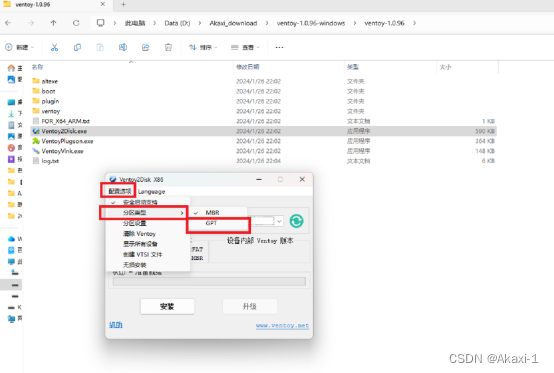Screen dimensions: 554x373
Task: Click the OneDrive cloud icon in sidebar
Action: 11,239
